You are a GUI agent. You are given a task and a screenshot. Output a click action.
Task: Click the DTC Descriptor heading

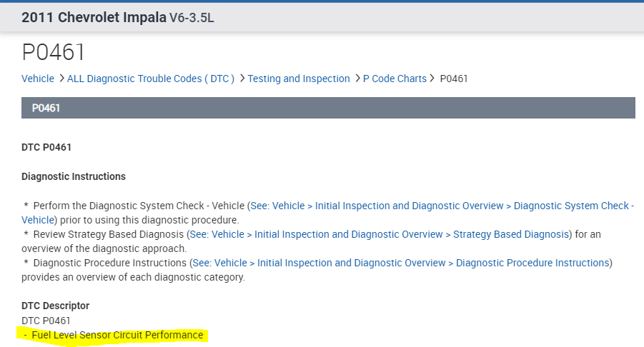(x=56, y=306)
